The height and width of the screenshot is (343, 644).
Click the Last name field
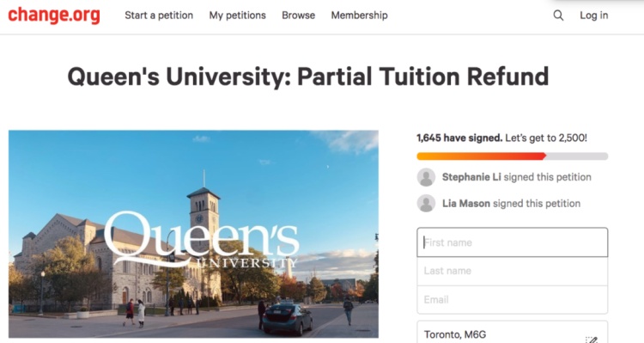click(x=512, y=271)
